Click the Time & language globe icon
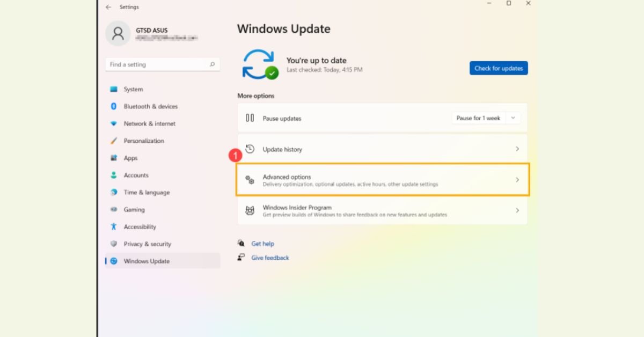644x337 pixels. click(114, 192)
